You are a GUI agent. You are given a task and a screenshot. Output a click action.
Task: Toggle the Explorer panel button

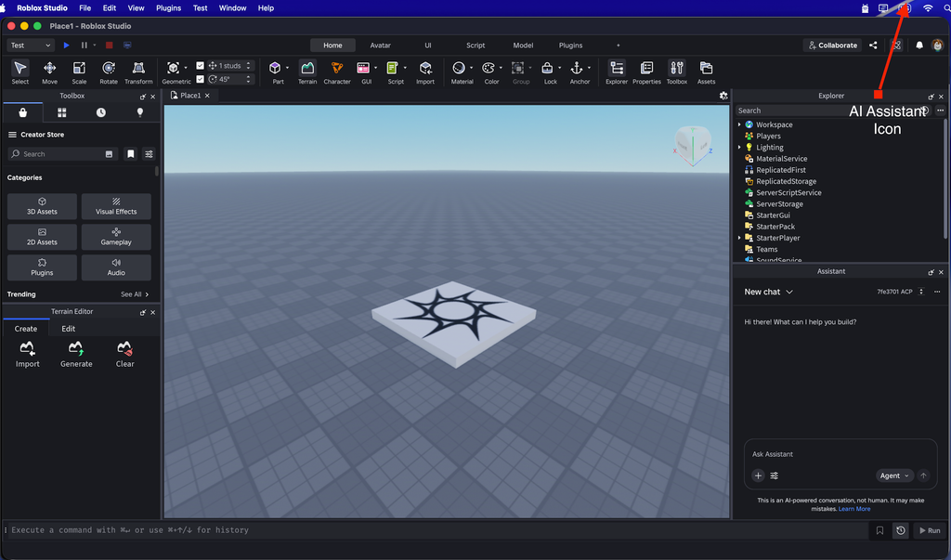(x=617, y=72)
